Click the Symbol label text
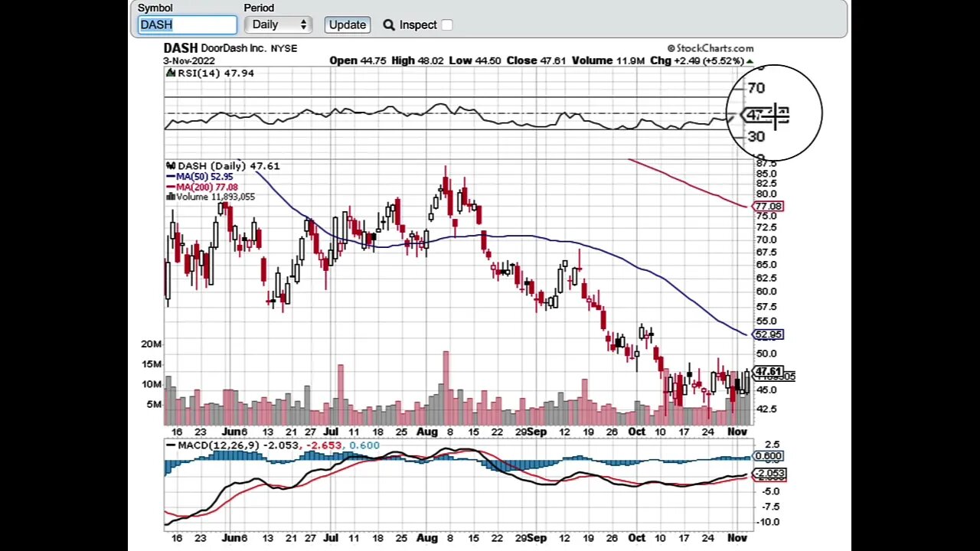The image size is (980, 551). pyautogui.click(x=155, y=8)
